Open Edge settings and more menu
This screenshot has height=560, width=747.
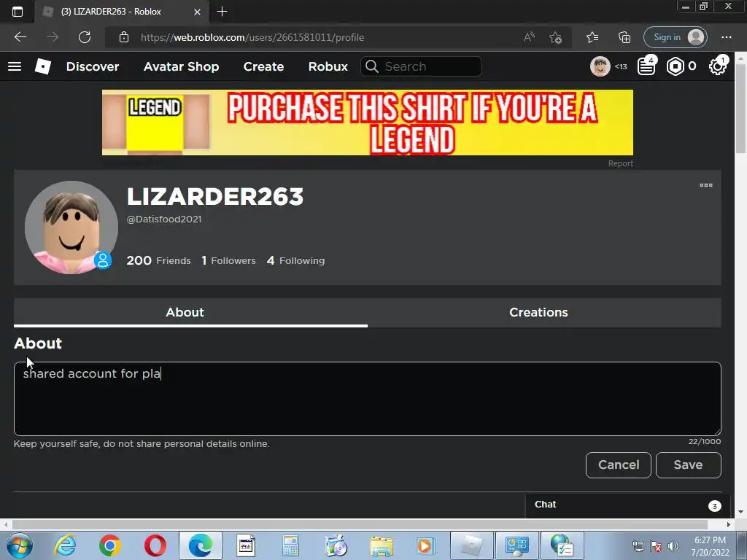pos(726,37)
